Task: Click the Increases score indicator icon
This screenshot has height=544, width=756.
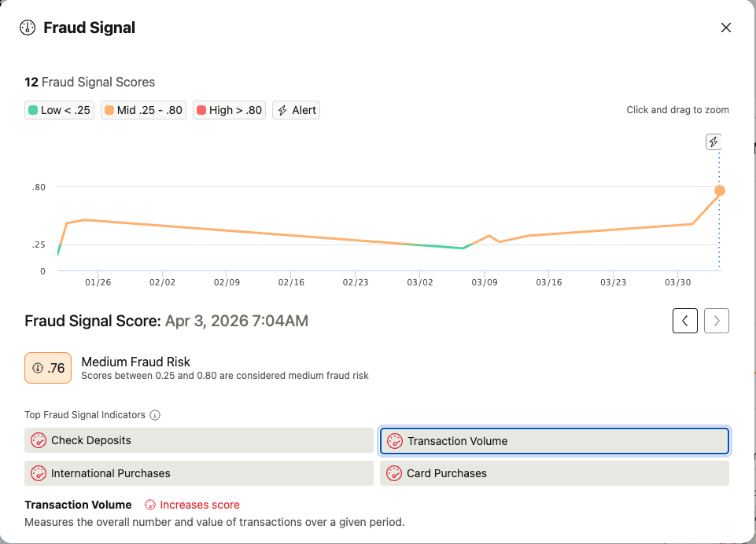Action: point(150,505)
